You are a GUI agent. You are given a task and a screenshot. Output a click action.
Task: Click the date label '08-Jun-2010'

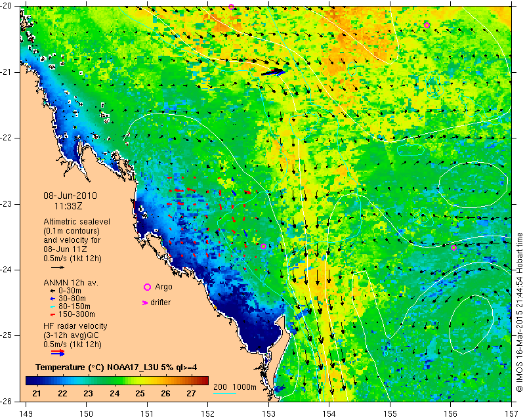[70, 196]
